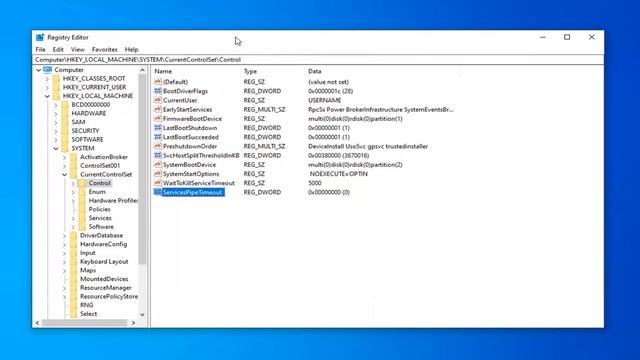The width and height of the screenshot is (640, 360).
Task: Click the string icon beside FirmwareBootDevice
Action: click(x=158, y=118)
